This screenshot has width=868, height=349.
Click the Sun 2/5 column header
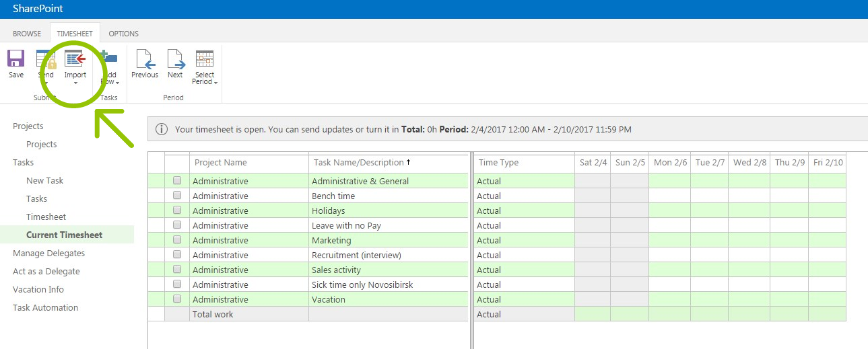pyautogui.click(x=630, y=163)
